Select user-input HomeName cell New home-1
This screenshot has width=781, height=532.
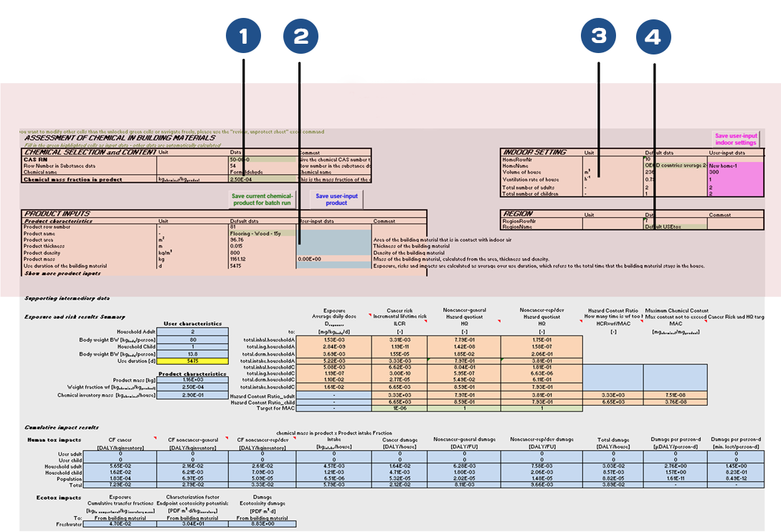coord(737,165)
